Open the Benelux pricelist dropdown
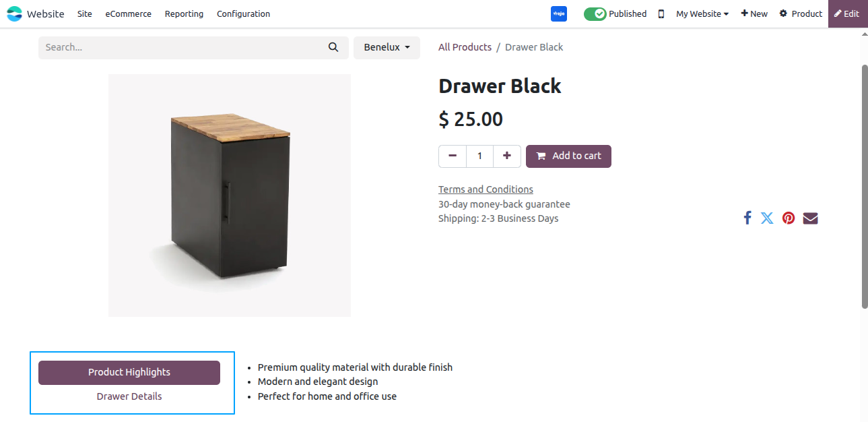Viewport: 868px width, 422px height. click(387, 47)
